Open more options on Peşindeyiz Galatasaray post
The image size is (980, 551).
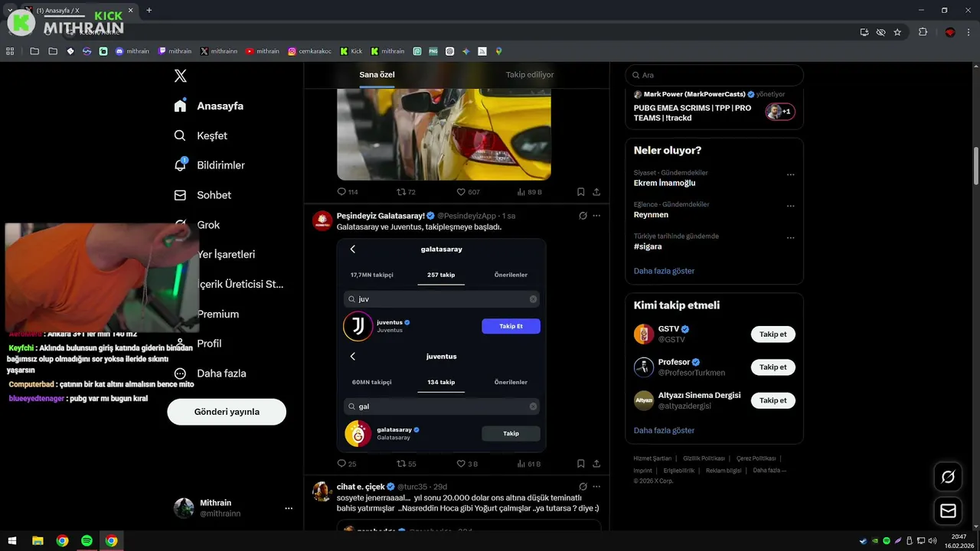(x=596, y=216)
